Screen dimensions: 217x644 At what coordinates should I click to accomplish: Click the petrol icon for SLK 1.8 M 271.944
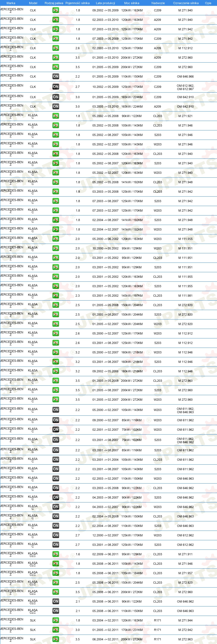56,620
